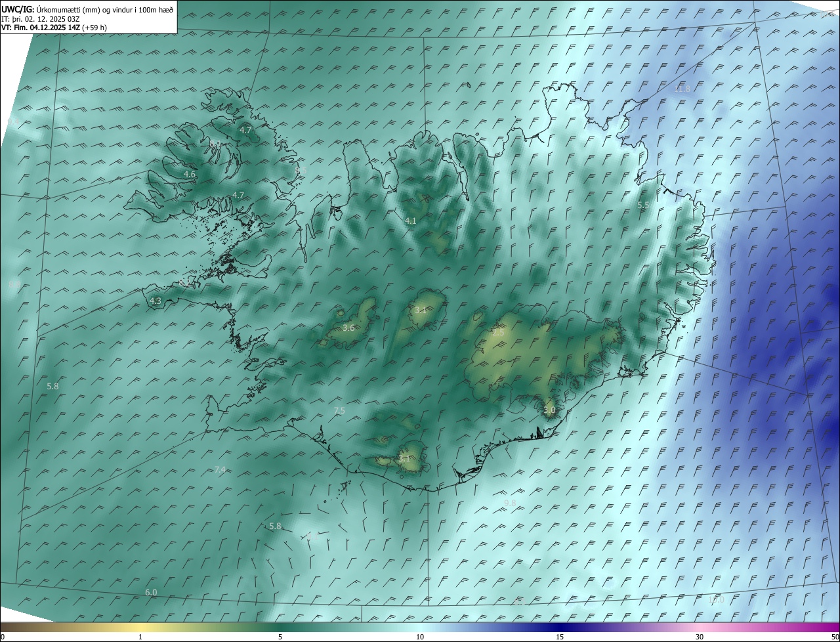Viewport: 840px width, 642px height.
Task: Click the 5.5 value in east Iceland
Action: coord(644,205)
